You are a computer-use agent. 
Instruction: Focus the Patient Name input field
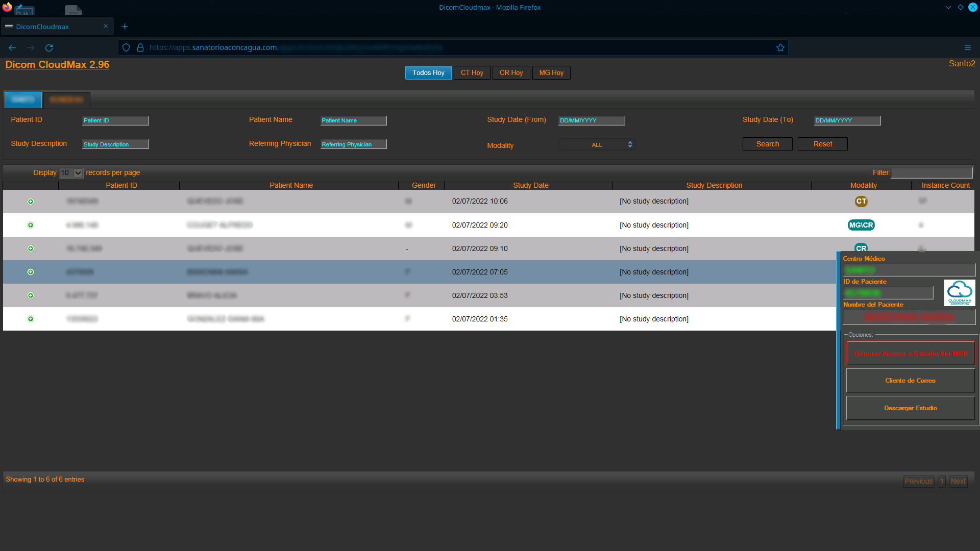(x=353, y=120)
